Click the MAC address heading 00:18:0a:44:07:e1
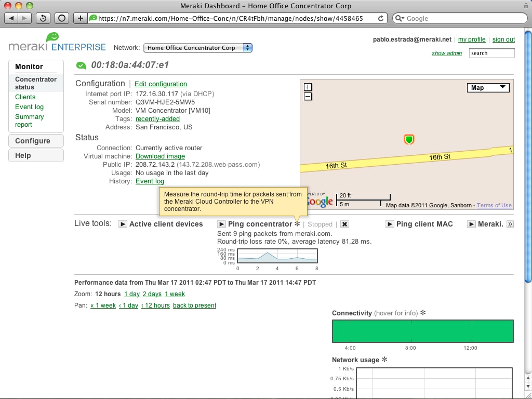Viewport: 532px width, 399px height. point(130,65)
